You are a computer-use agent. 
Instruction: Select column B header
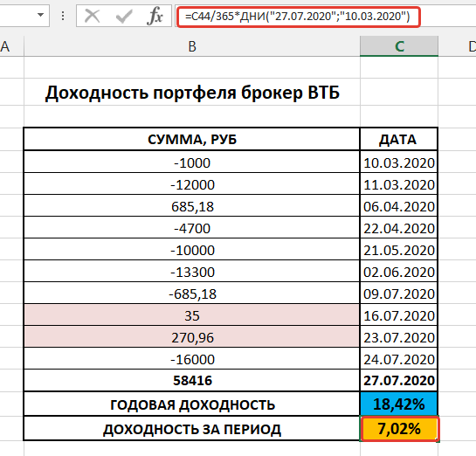coord(192,47)
